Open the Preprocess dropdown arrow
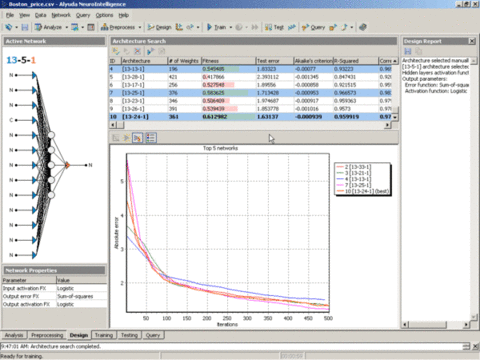The height and width of the screenshot is (360, 480). click(x=140, y=27)
